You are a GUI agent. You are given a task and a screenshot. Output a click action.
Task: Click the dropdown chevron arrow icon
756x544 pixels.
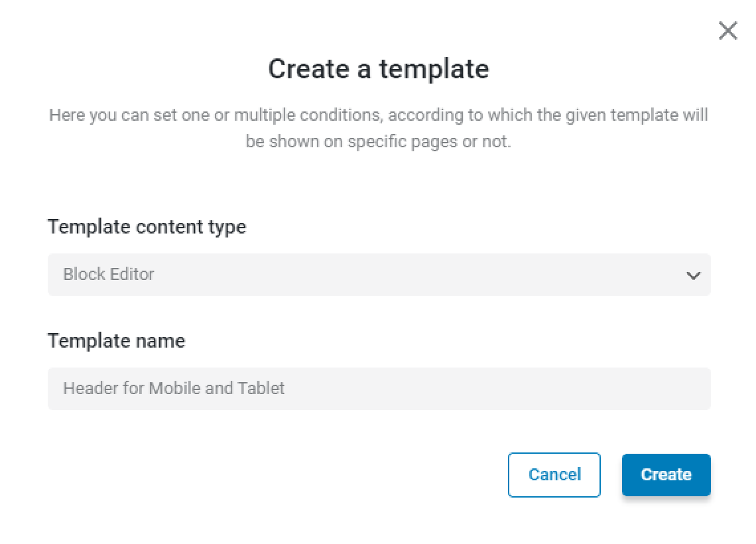point(693,275)
